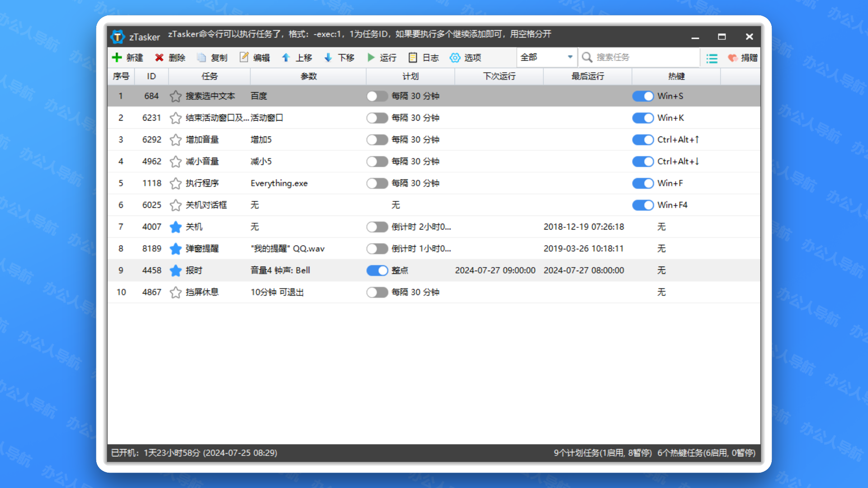Star the 执行程序 task
Viewport: 868px width, 488px height.
(x=175, y=183)
